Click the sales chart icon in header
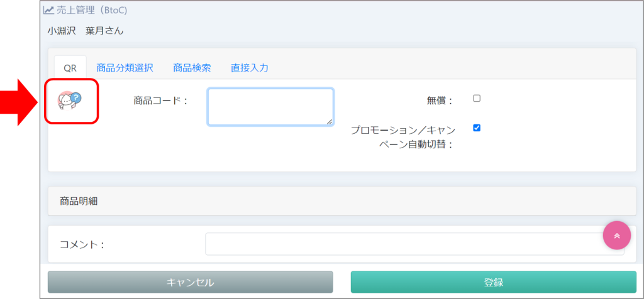Viewport: 644px width, 299px height. [x=48, y=11]
